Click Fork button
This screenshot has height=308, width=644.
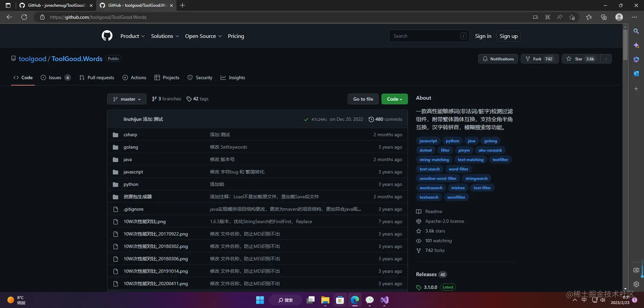coord(540,59)
